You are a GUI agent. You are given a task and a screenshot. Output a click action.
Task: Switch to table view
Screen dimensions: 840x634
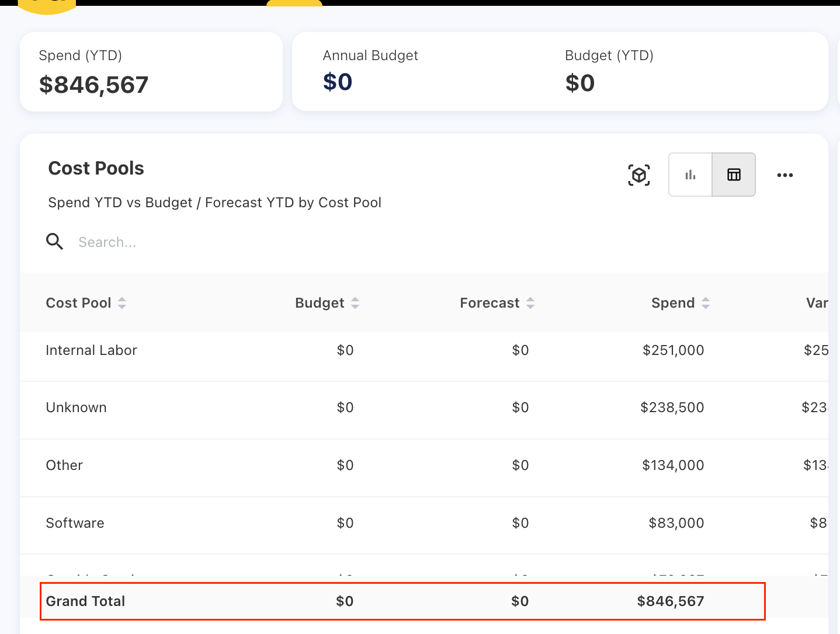coord(734,175)
